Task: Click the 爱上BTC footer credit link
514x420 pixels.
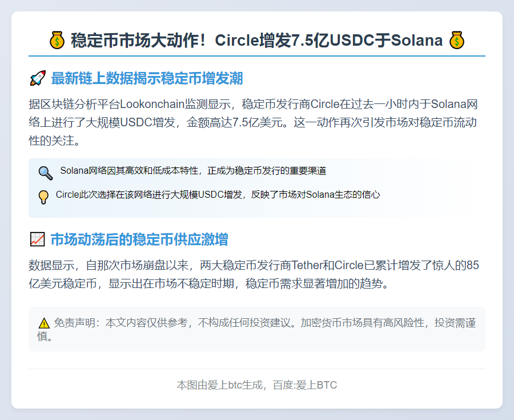Action: click(x=321, y=385)
